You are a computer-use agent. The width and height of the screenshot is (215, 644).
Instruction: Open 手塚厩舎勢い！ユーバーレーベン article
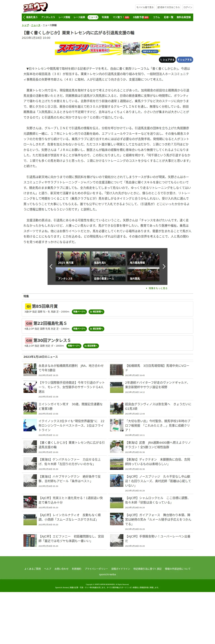point(158,539)
